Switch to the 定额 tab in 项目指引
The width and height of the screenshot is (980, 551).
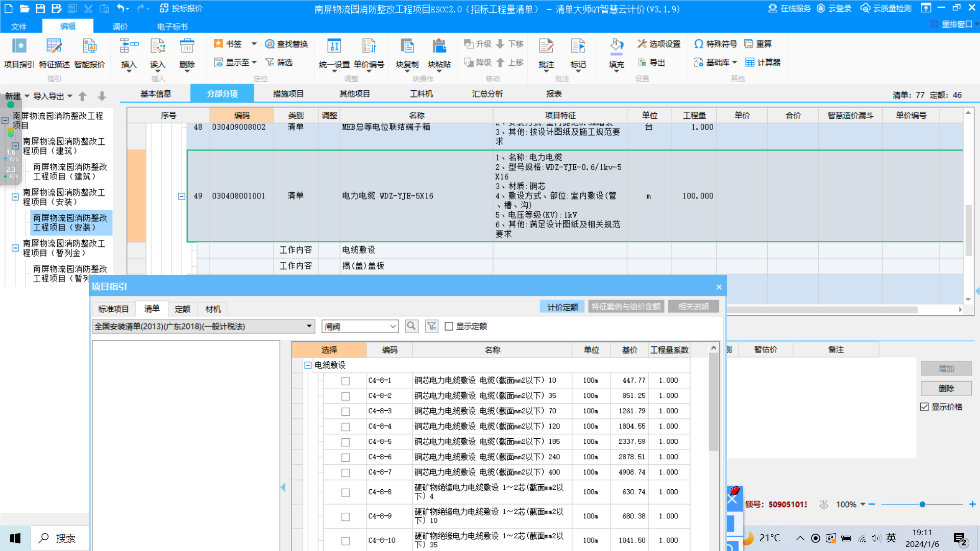(x=182, y=309)
